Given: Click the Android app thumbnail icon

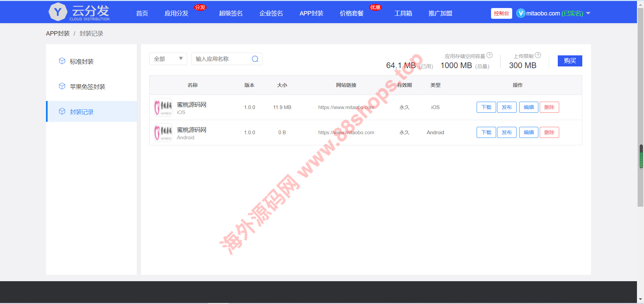Looking at the screenshot, I should pos(163,133).
